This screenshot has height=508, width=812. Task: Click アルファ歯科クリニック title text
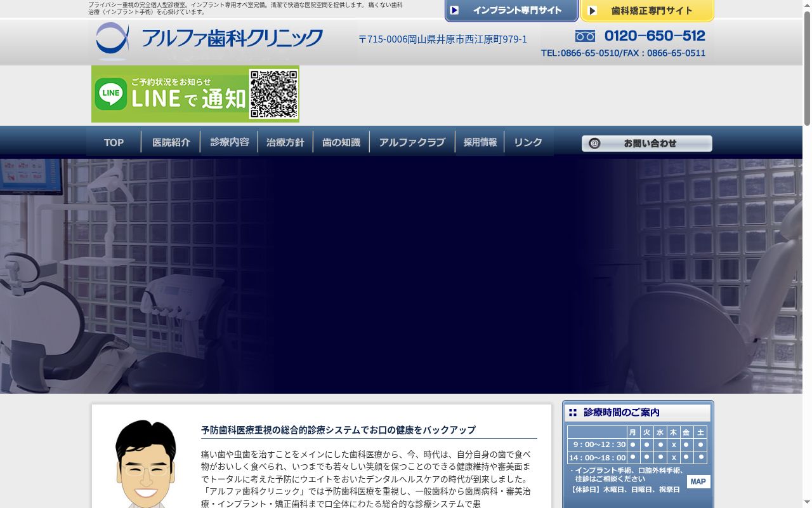(x=232, y=39)
